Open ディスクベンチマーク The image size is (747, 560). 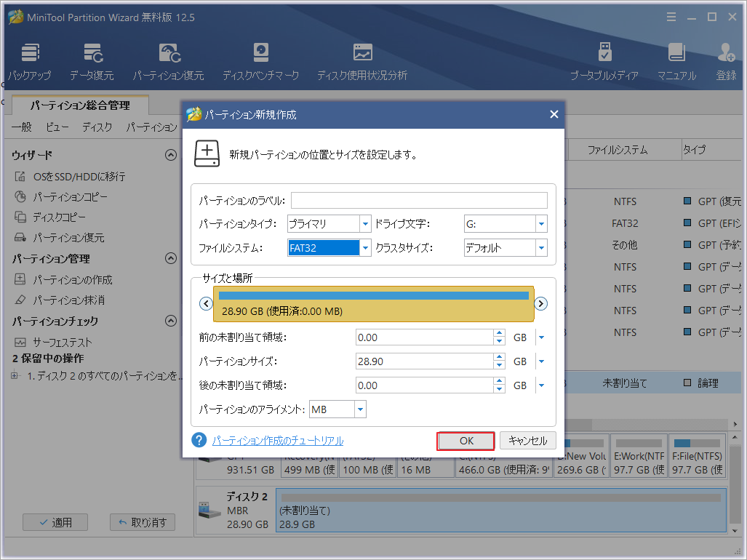tap(260, 58)
